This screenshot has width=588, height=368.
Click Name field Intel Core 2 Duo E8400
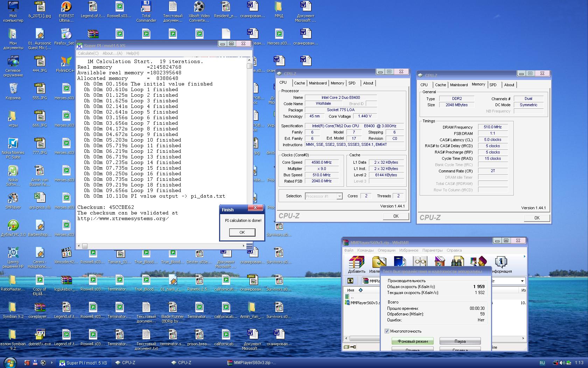point(341,97)
